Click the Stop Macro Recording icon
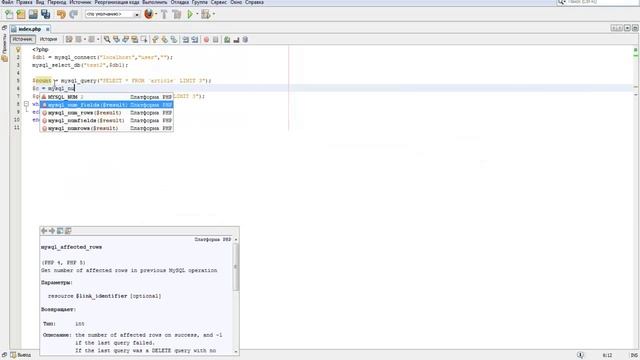The height and width of the screenshot is (360, 640). point(216,40)
